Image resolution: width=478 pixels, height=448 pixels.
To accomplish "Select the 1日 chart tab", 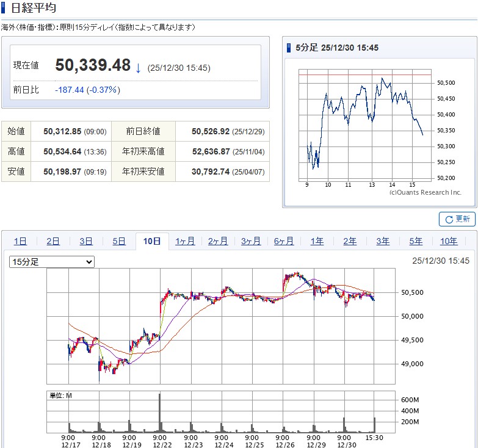I will [x=20, y=241].
